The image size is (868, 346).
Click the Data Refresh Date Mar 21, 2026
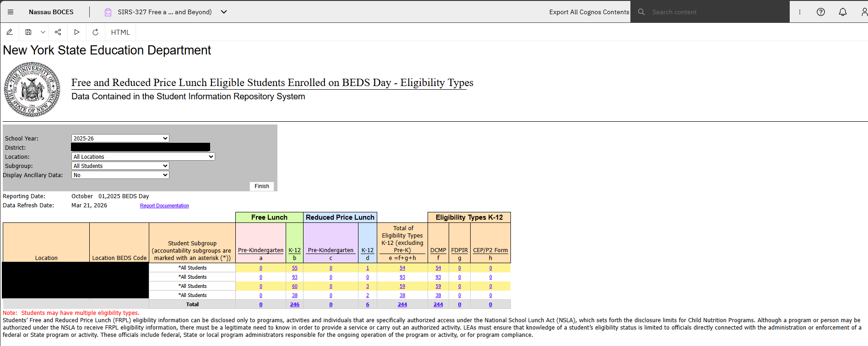(89, 205)
